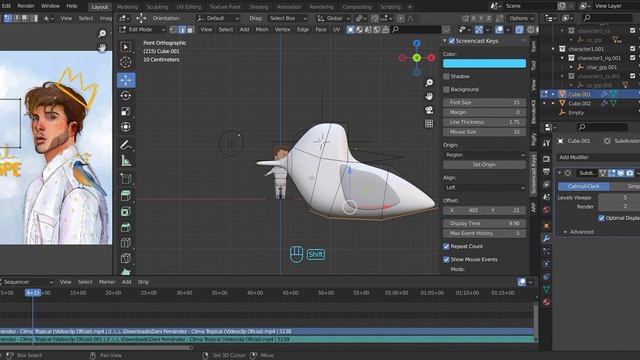Click the viewport pan hand icon

click(x=429, y=96)
